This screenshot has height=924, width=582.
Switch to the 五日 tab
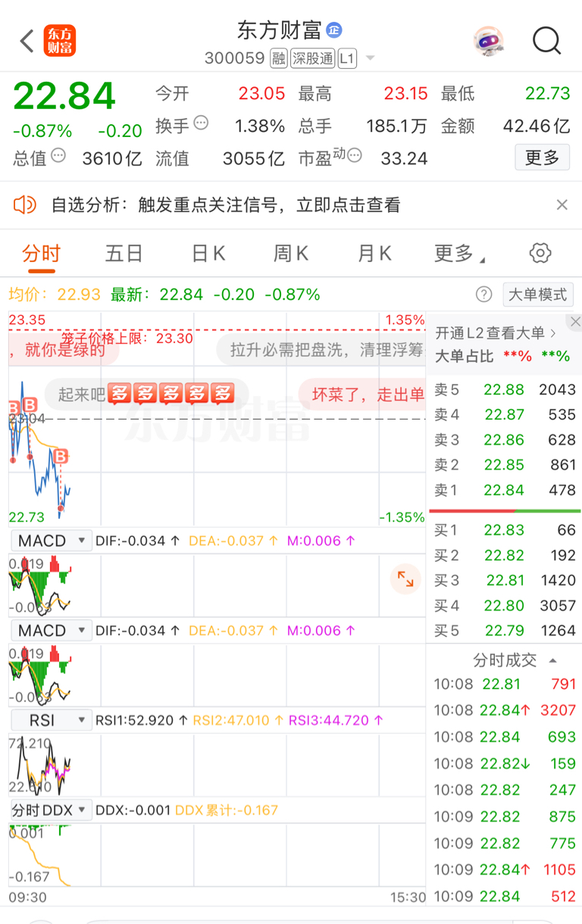[x=124, y=253]
